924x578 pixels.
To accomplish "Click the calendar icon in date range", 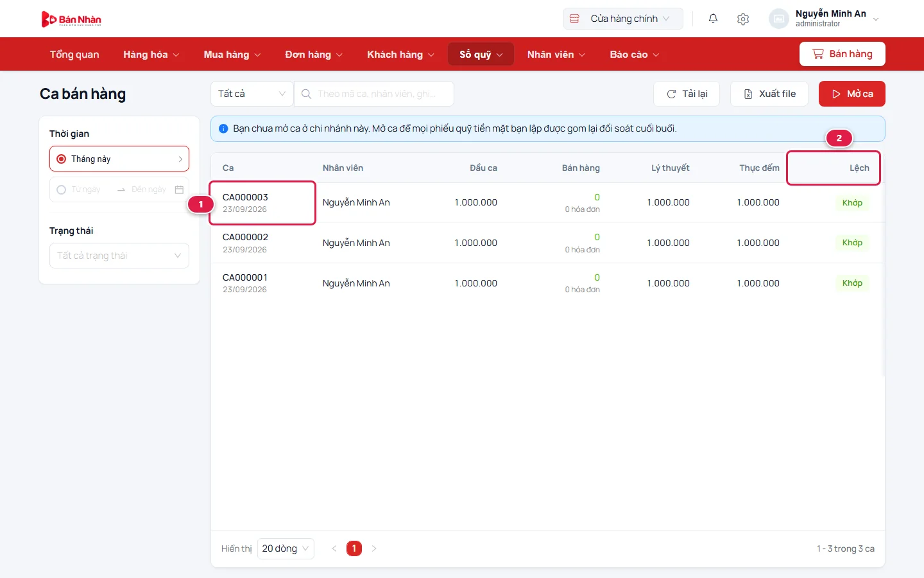I will (x=179, y=189).
